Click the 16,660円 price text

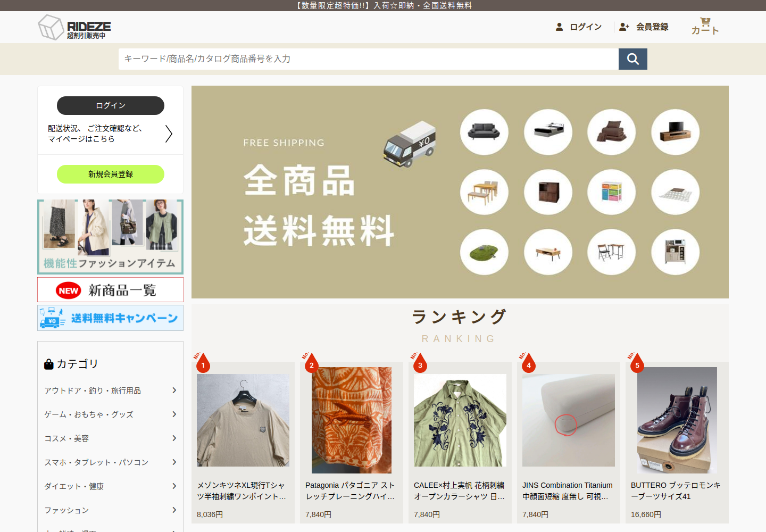point(646,514)
